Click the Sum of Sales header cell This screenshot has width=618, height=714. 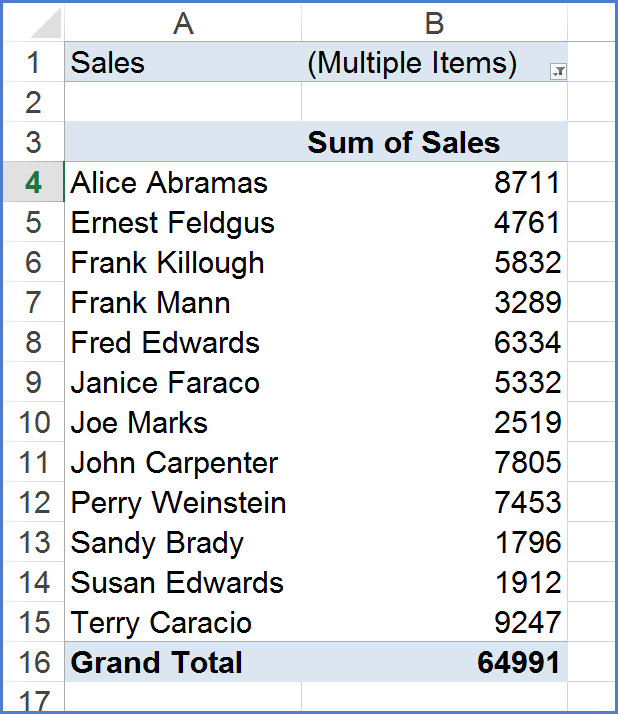(x=434, y=142)
